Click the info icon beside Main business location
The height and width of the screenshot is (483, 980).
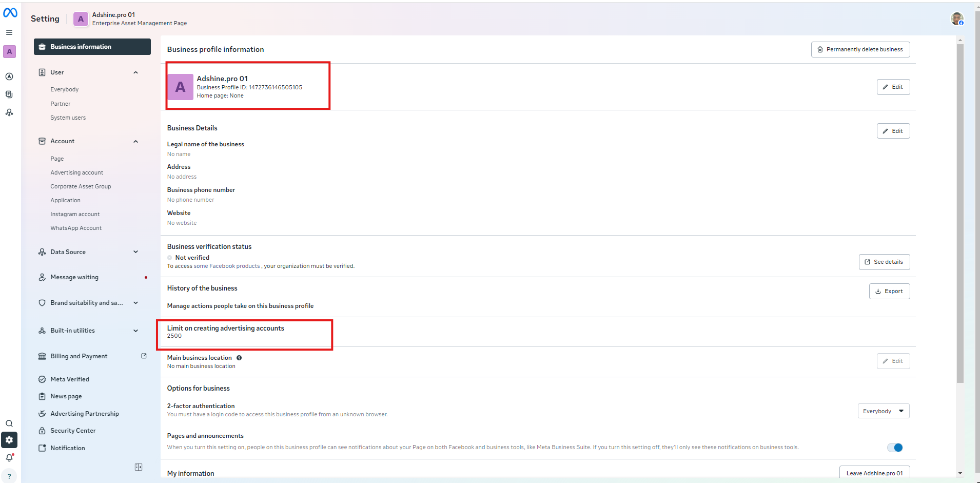(x=239, y=358)
